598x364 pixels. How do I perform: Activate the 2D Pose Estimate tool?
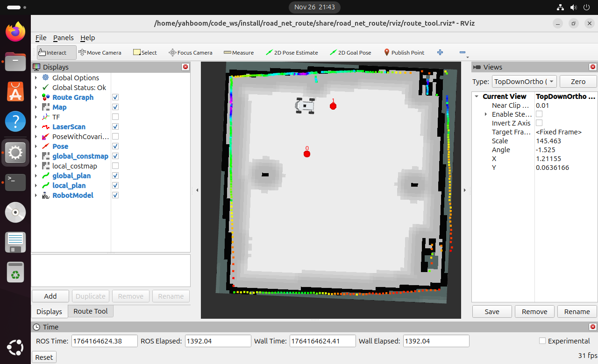coord(292,53)
